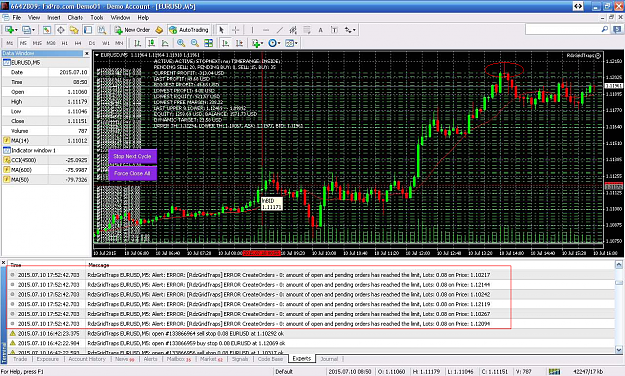Switch chart to Candlesticks
This screenshot has width=625, height=376.
(151, 43)
